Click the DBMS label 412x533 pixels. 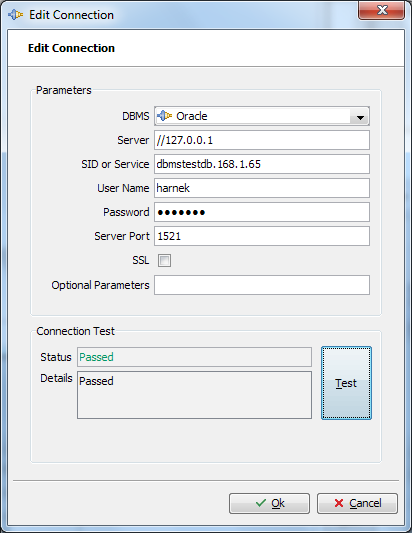(x=136, y=116)
